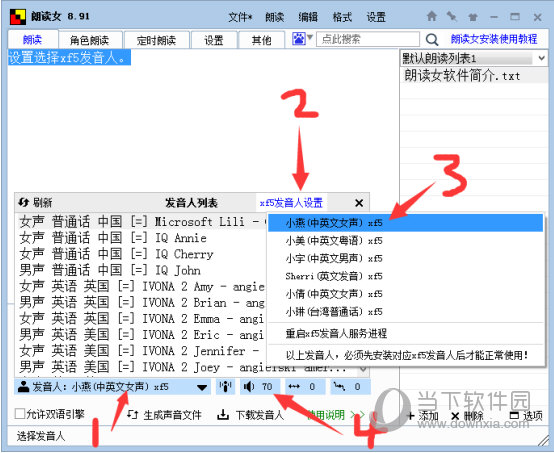Choose 小倩(中英文女声) xf5 menu entry
Viewport: 554px width, 453px height.
(x=405, y=294)
